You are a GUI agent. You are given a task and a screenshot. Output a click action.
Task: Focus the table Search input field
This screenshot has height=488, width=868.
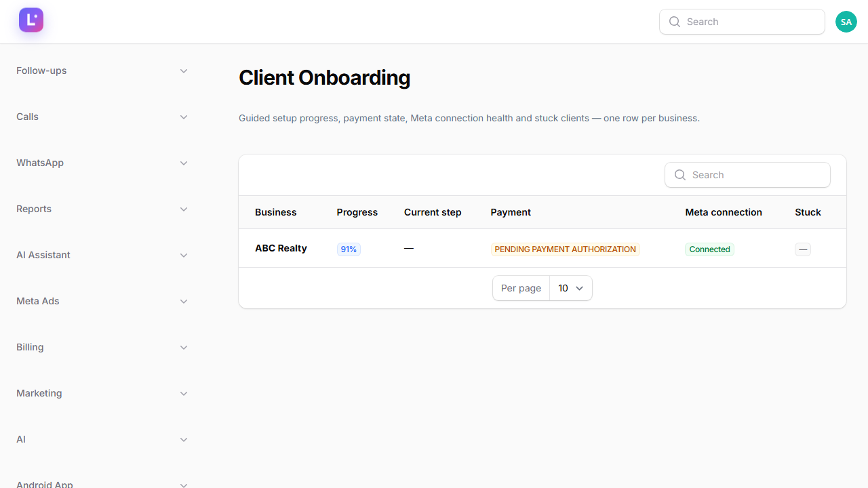747,175
